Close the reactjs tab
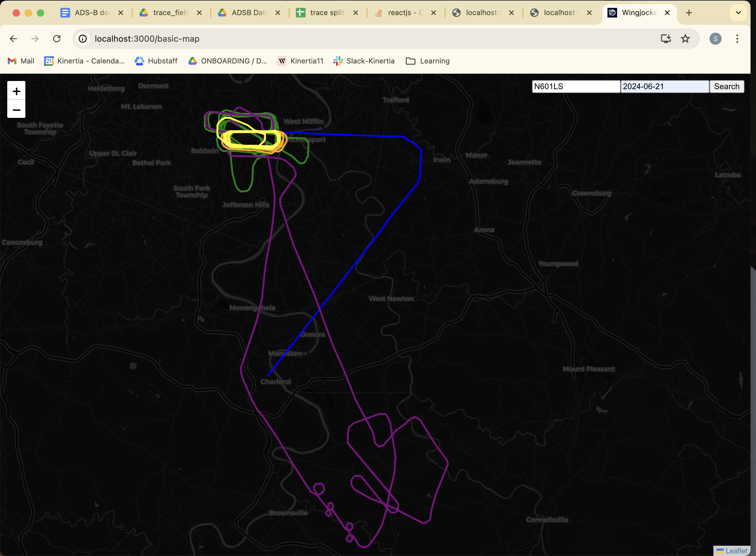The image size is (756, 556). [x=434, y=13]
